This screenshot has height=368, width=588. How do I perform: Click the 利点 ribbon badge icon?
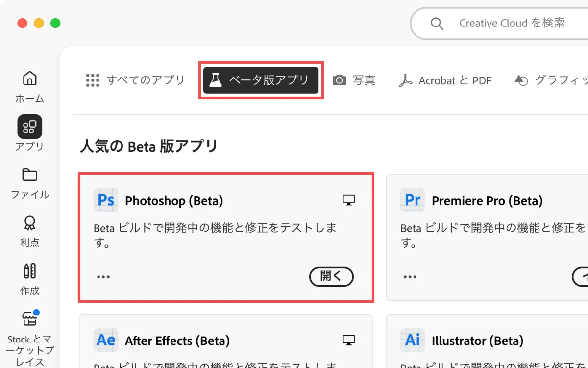click(x=29, y=223)
